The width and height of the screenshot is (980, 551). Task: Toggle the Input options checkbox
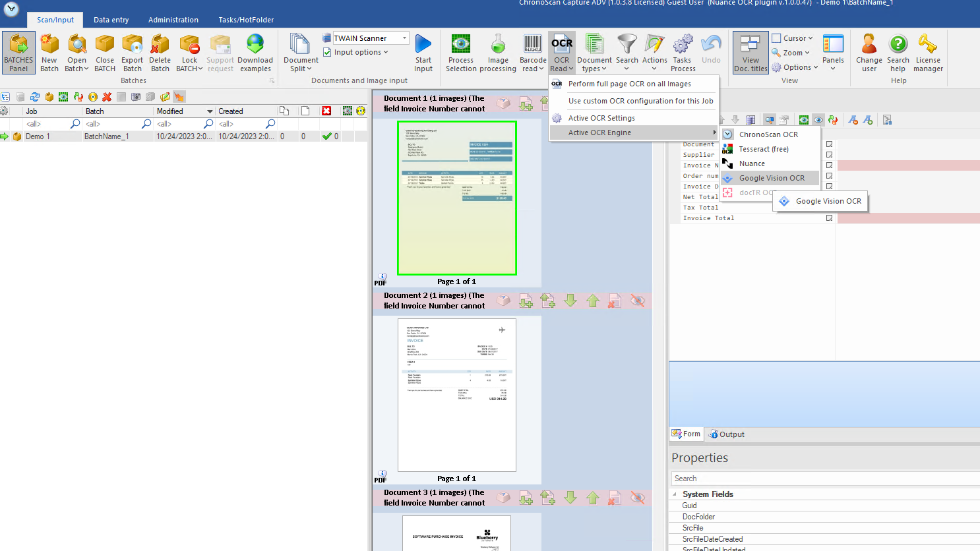[x=328, y=52]
